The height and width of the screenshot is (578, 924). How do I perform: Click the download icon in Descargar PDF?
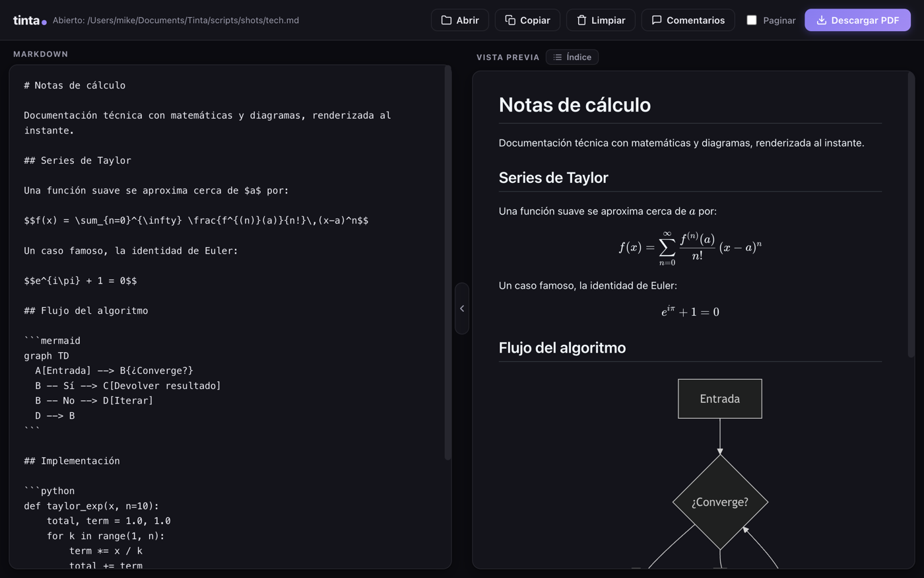(821, 20)
